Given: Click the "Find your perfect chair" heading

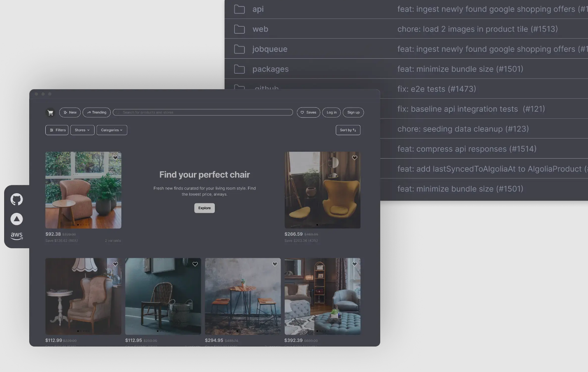Looking at the screenshot, I should click(x=205, y=175).
